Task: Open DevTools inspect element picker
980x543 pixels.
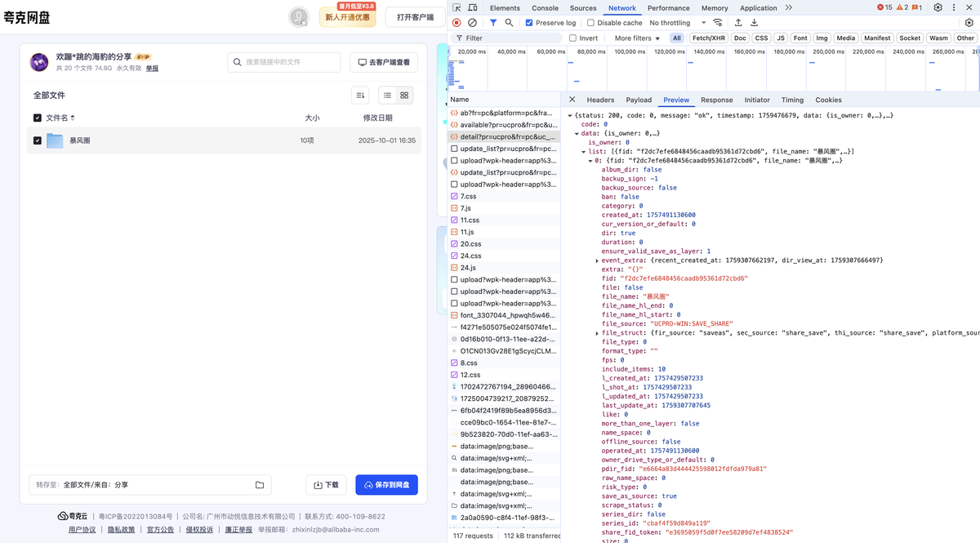Action: point(457,8)
